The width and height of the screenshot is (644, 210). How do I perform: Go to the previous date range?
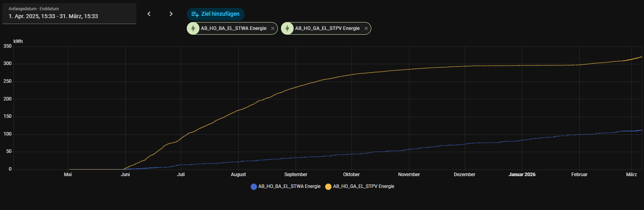(x=149, y=14)
